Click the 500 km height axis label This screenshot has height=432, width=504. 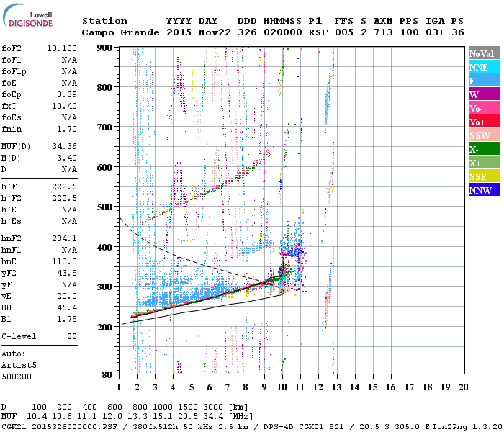click(x=104, y=207)
